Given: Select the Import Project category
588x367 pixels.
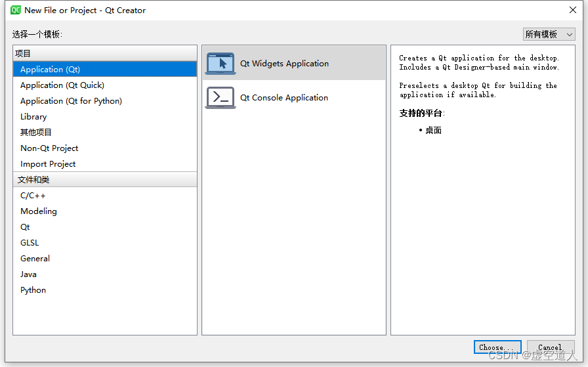Looking at the screenshot, I should click(x=105, y=164).
